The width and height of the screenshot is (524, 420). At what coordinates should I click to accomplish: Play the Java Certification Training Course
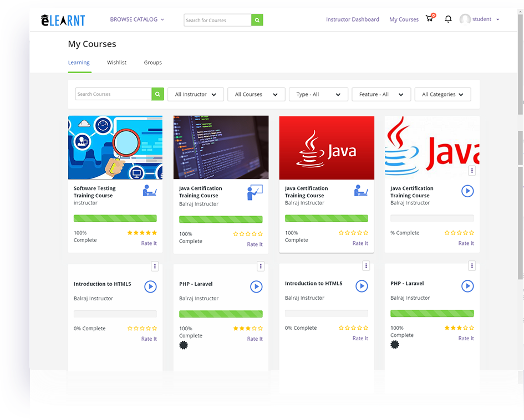[467, 191]
